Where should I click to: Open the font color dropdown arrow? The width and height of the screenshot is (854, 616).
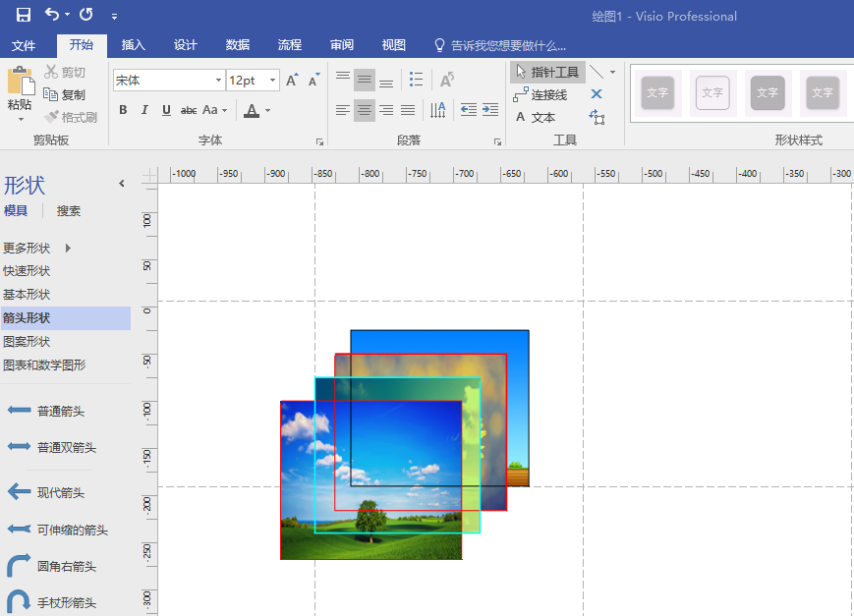pyautogui.click(x=267, y=111)
